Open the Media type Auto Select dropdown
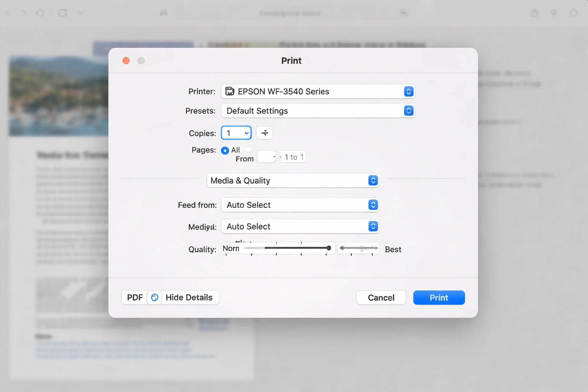588x392 pixels. coord(300,226)
